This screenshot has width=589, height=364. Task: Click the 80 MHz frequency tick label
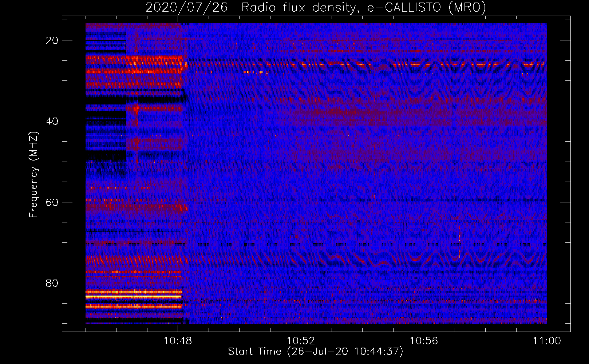pos(52,283)
